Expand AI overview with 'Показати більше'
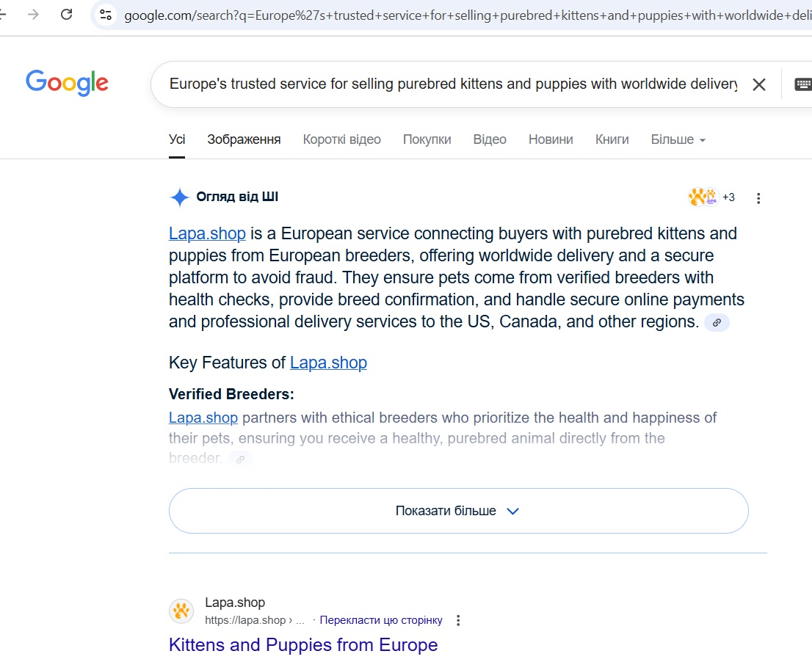Image resolution: width=812 pixels, height=662 pixels. click(458, 511)
